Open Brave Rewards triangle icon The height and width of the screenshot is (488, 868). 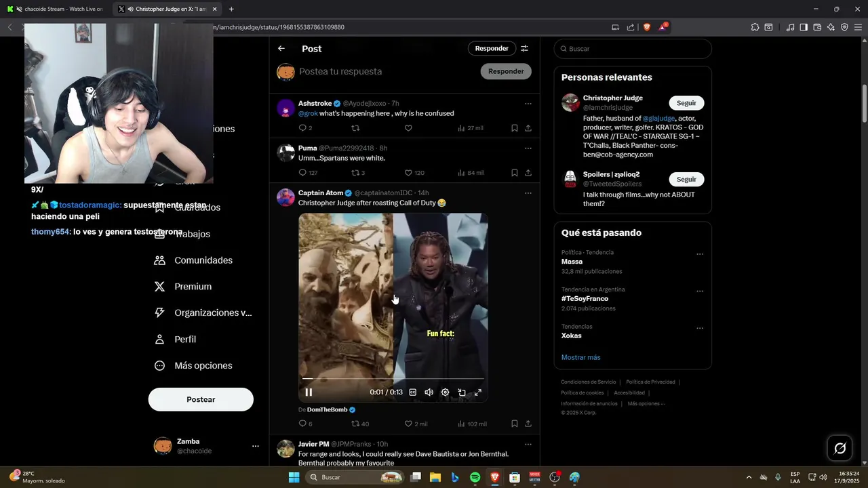tap(663, 27)
